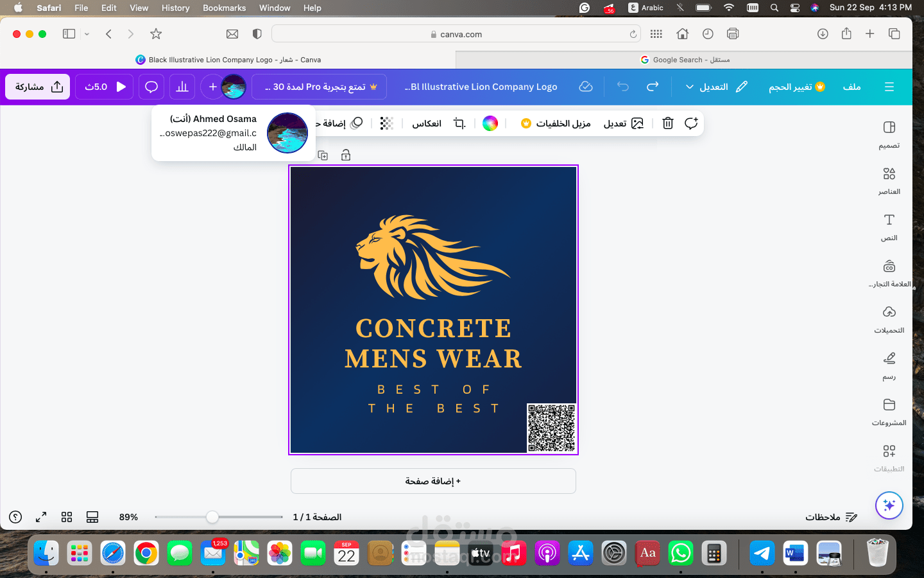
Task: Open the Uploads (التحميلات) sidebar panel
Action: [x=889, y=319]
